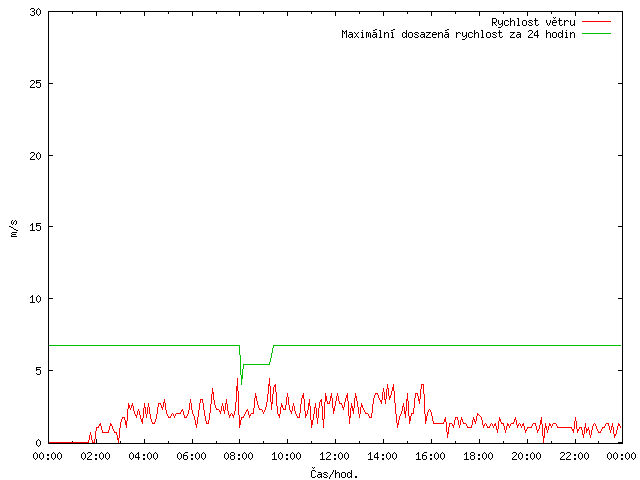Click the x-axis title 'Čas/hod.'

334,473
